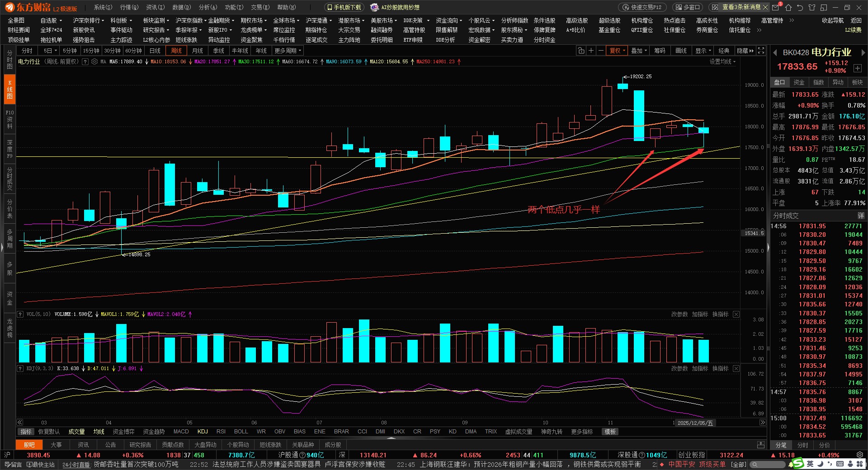
Task: Click the moving average settings gear icon
Action: [94, 62]
